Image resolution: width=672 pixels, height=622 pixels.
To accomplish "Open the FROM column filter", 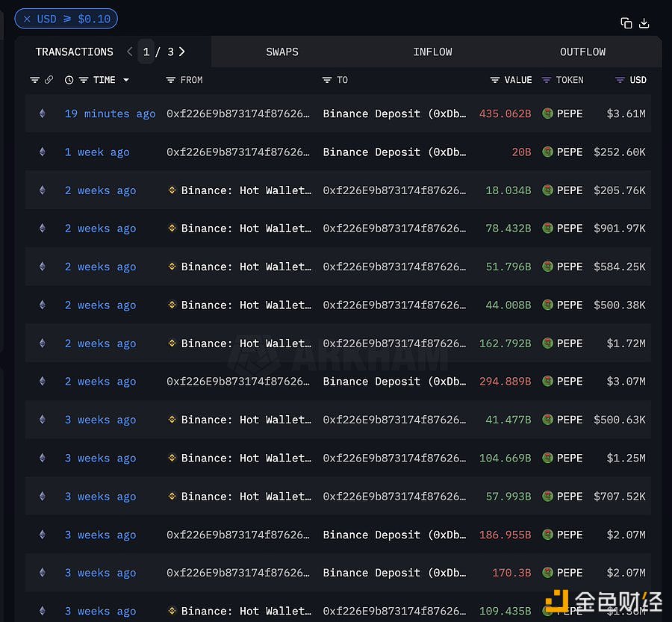I will pyautogui.click(x=170, y=80).
